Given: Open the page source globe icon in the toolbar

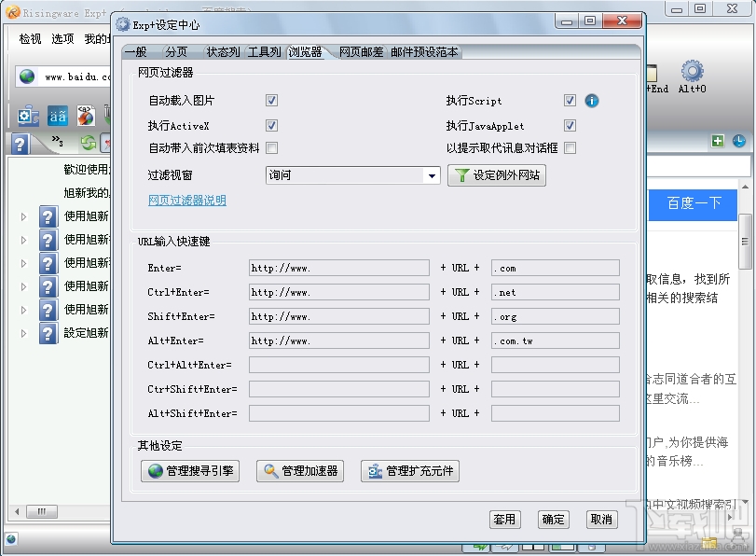Looking at the screenshot, I should (86, 116).
